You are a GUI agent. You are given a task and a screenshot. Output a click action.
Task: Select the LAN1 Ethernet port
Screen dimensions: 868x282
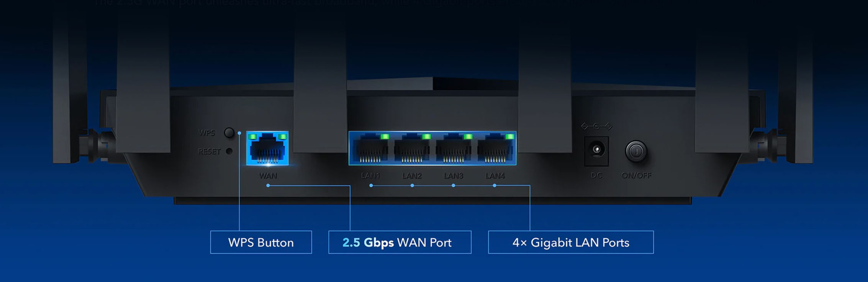pos(370,149)
